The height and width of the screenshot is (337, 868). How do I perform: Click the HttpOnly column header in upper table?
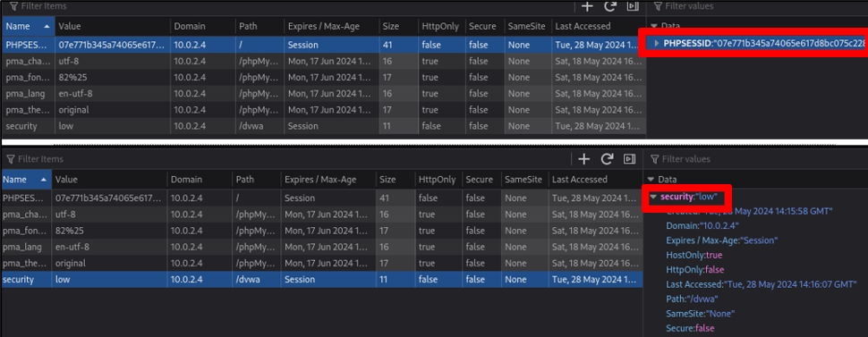(440, 26)
